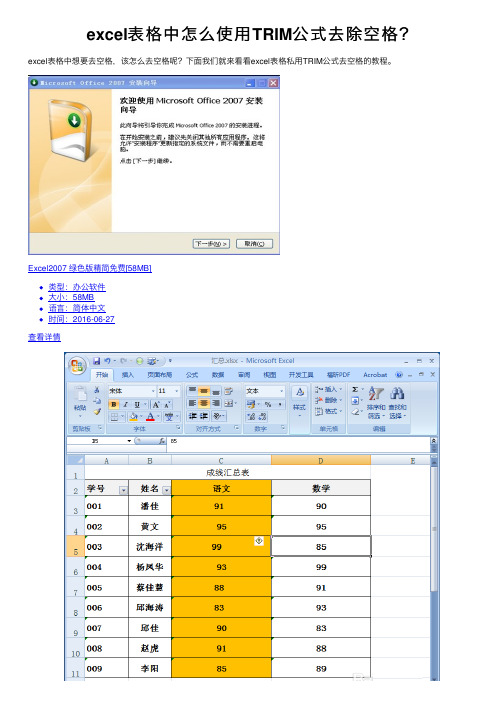Screen dimensions: 504x713
Task: Open the Borders dropdown arrow
Action: click(x=122, y=417)
